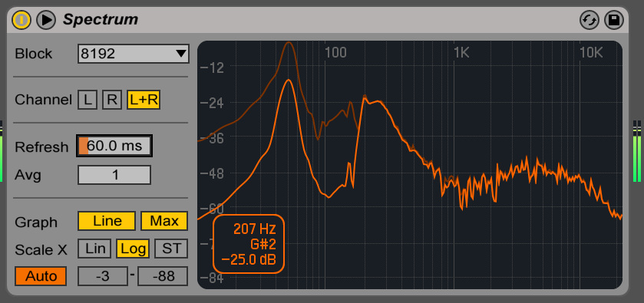Click the hot-swap preset icon
Image resolution: width=644 pixels, height=303 pixels.
tap(590, 20)
